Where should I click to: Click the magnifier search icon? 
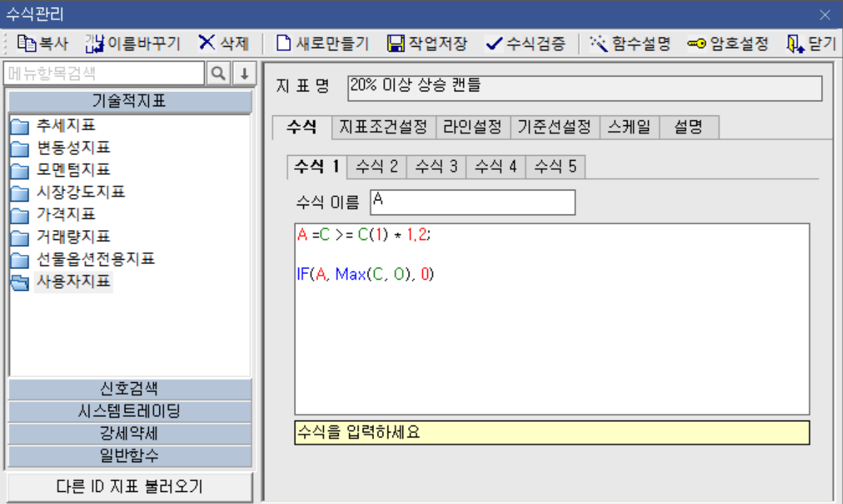point(217,73)
